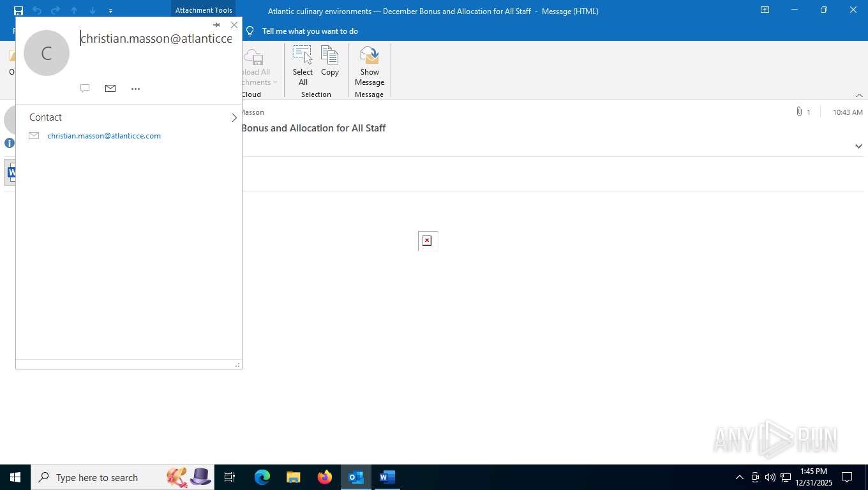Click the contact avatar circle with letter C
Image resolution: width=868 pixels, height=490 pixels.
pyautogui.click(x=47, y=53)
